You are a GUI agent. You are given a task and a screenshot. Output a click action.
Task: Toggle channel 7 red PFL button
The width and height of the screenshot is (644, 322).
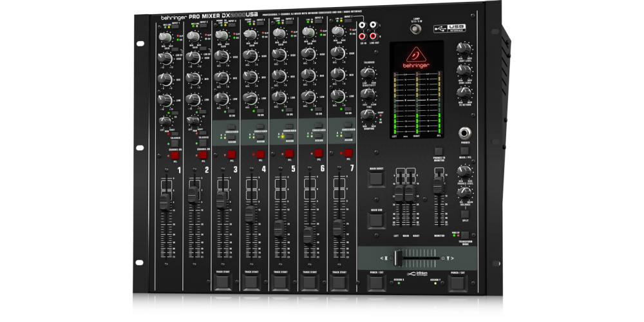[x=348, y=153]
